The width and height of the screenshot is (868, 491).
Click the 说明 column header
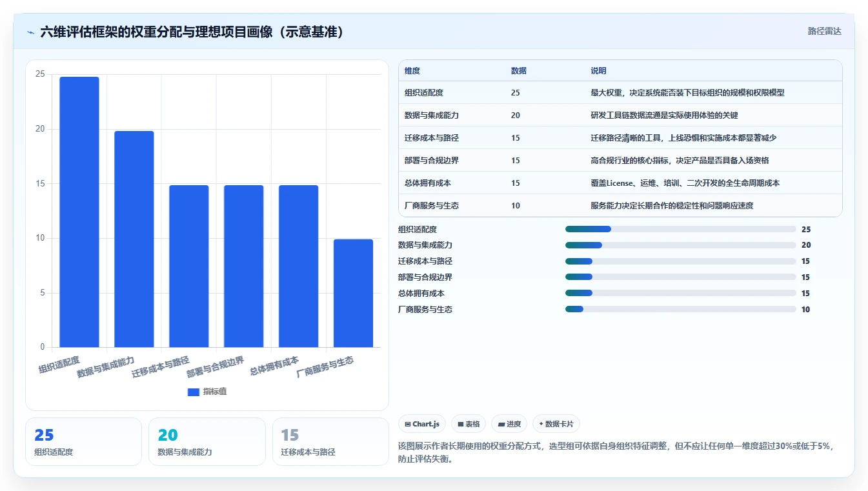click(598, 71)
